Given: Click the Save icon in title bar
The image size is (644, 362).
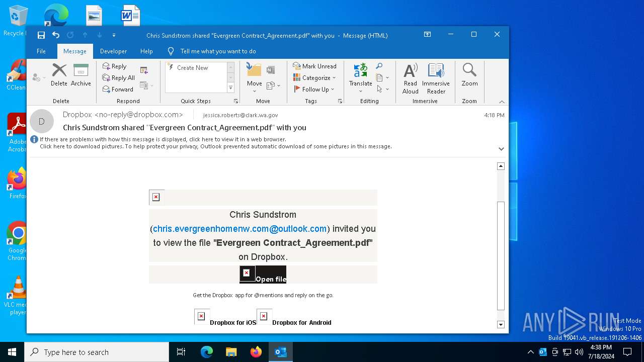Looking at the screenshot, I should coord(41,35).
